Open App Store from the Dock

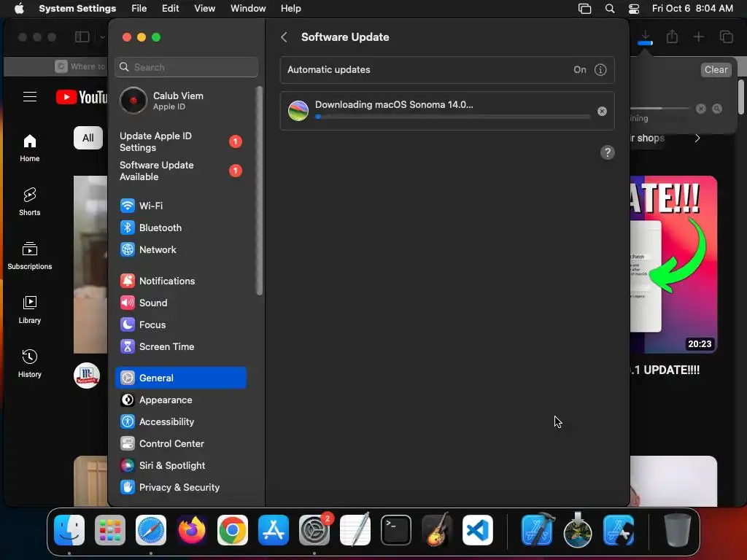[x=274, y=530]
